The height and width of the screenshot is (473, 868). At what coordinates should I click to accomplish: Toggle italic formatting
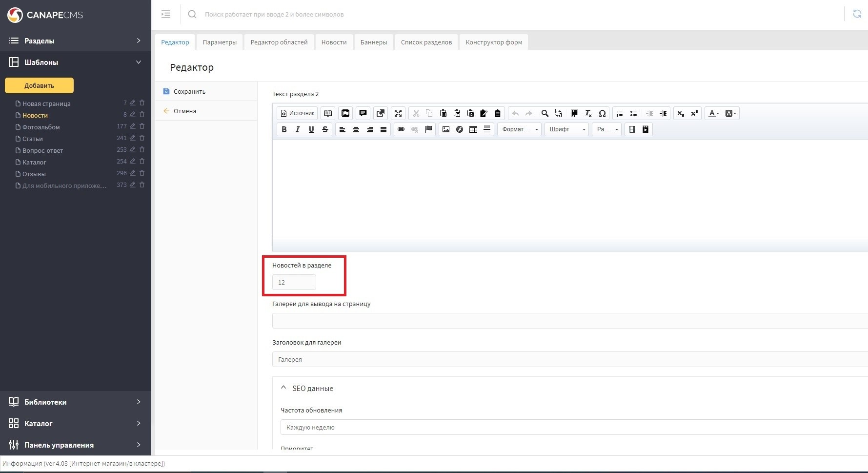coord(298,129)
